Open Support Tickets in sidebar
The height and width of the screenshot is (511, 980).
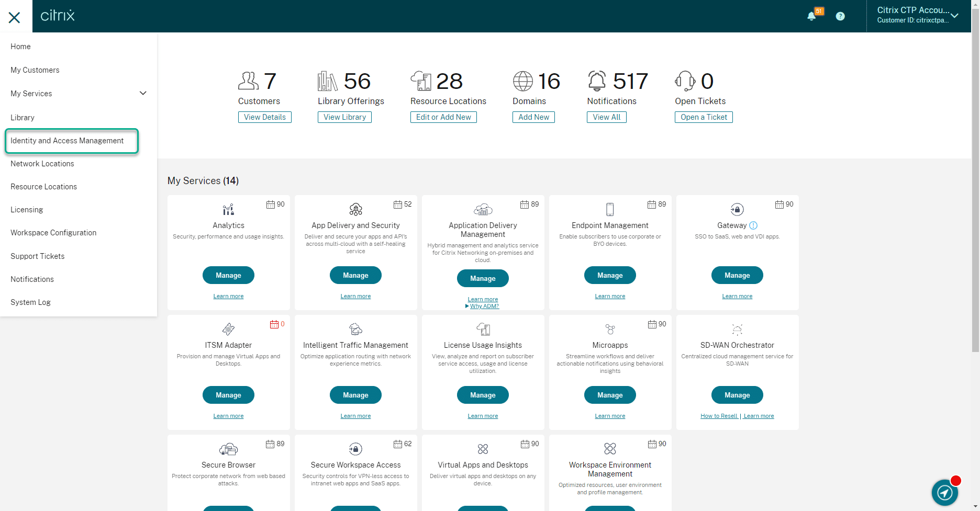pos(38,256)
